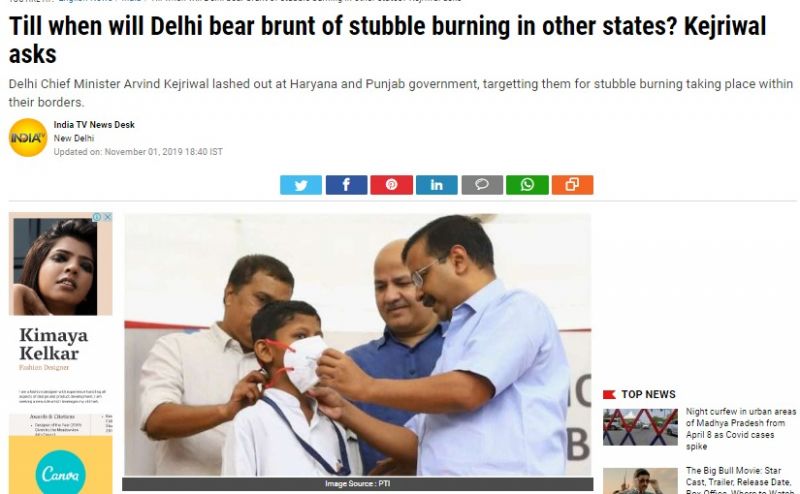Open the Kejriwal mask photo
Image resolution: width=800 pixels, height=494 pixels.
[x=358, y=345]
